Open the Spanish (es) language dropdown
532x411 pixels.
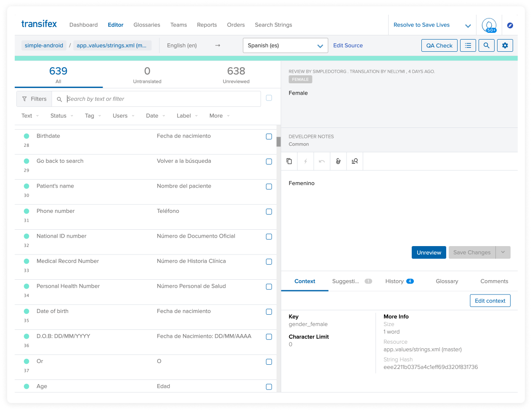coord(286,45)
